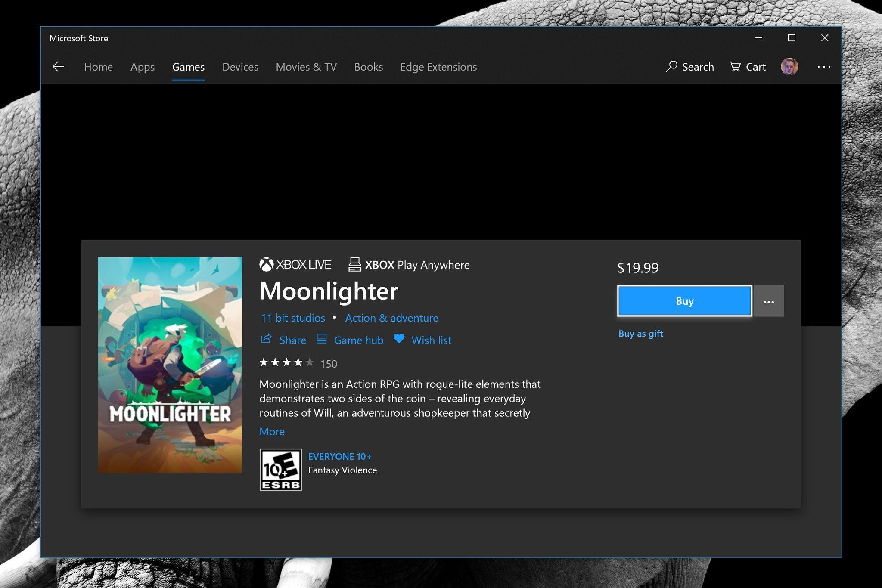Click the Xbox Play Anywhere badge

click(x=409, y=265)
